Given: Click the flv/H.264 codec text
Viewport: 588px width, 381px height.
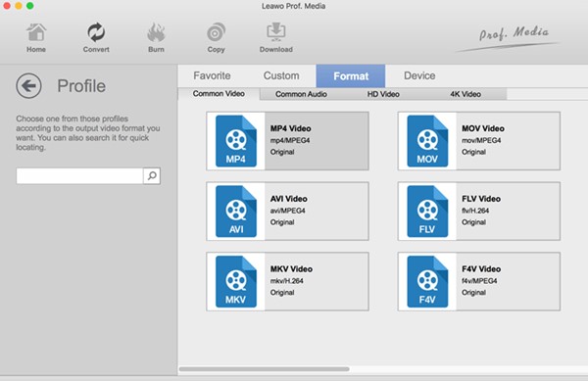Looking at the screenshot, I should 475,211.
